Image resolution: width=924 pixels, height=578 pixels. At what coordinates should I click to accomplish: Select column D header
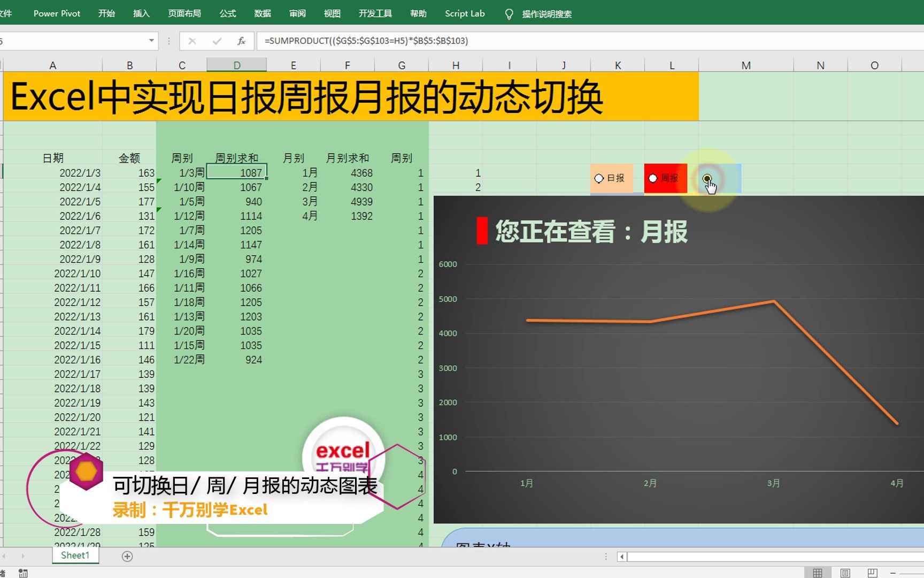tap(237, 65)
